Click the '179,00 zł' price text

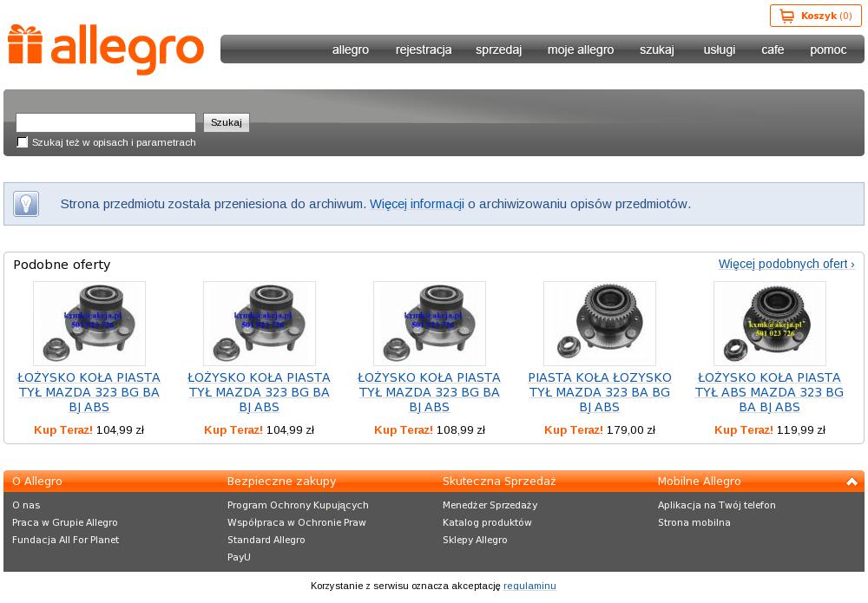tap(631, 429)
